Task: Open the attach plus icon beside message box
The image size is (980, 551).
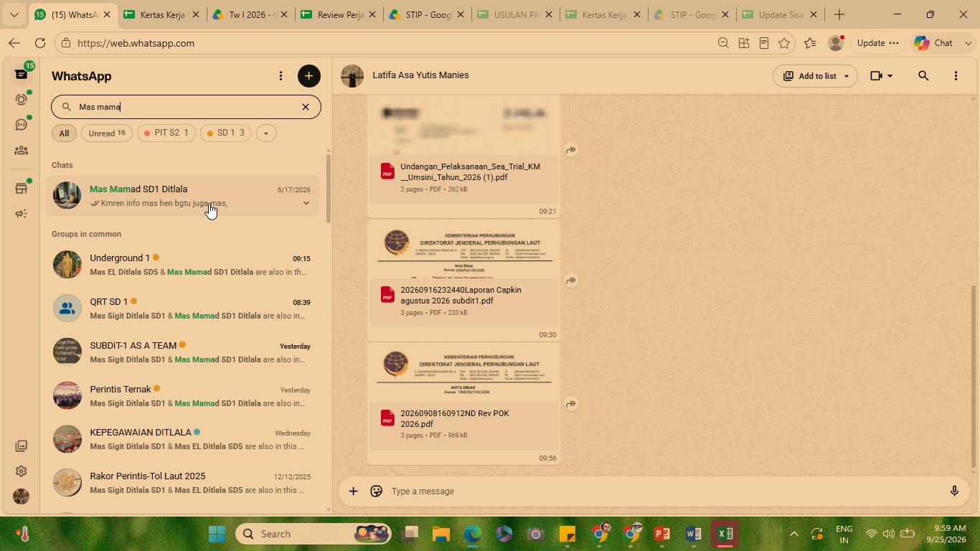Action: [x=353, y=491]
